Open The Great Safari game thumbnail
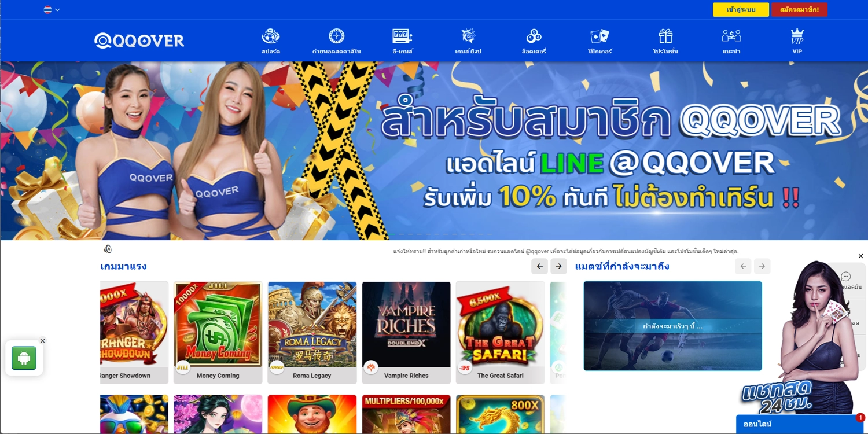The height and width of the screenshot is (434, 868). (x=500, y=324)
